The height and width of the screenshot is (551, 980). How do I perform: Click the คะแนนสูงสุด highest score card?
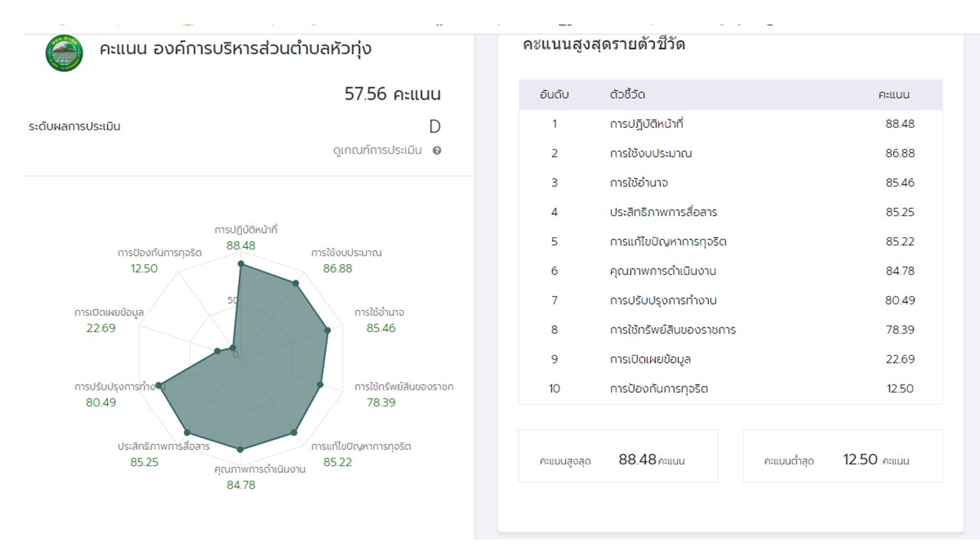pyautogui.click(x=619, y=456)
